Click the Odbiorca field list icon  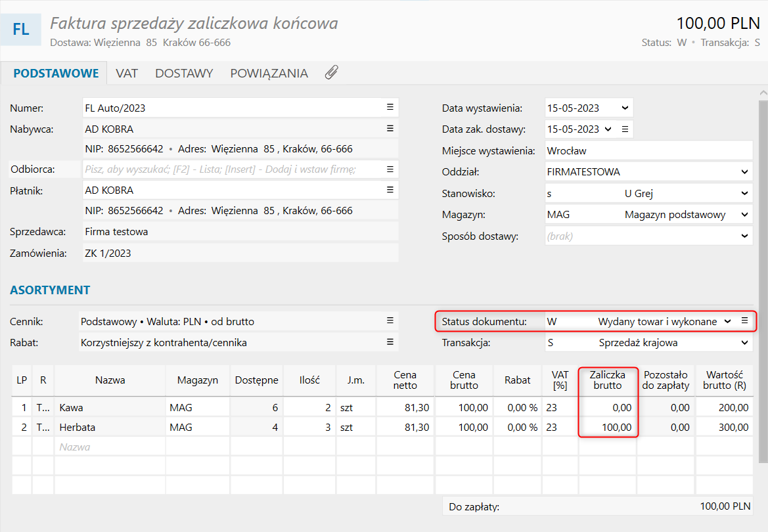point(390,169)
